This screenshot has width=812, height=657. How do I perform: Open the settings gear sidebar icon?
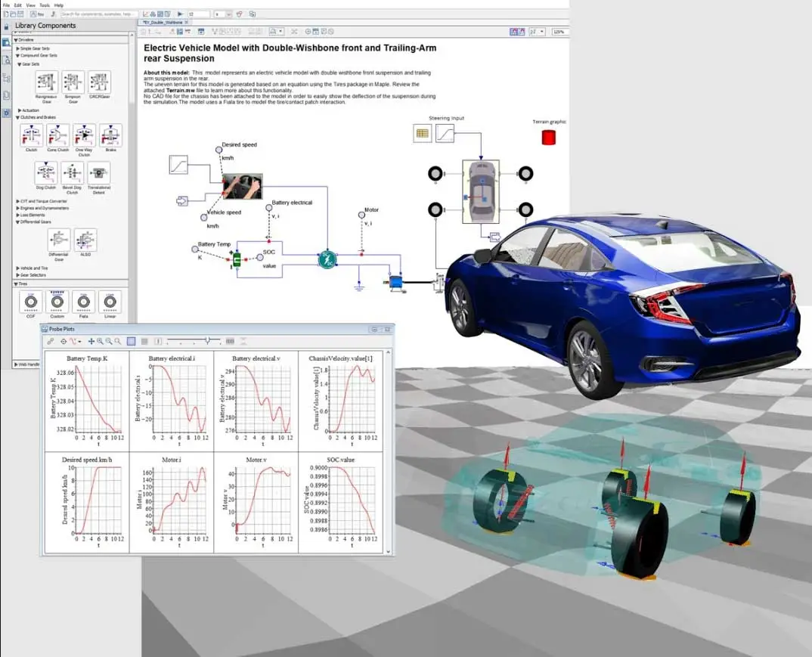6,113
